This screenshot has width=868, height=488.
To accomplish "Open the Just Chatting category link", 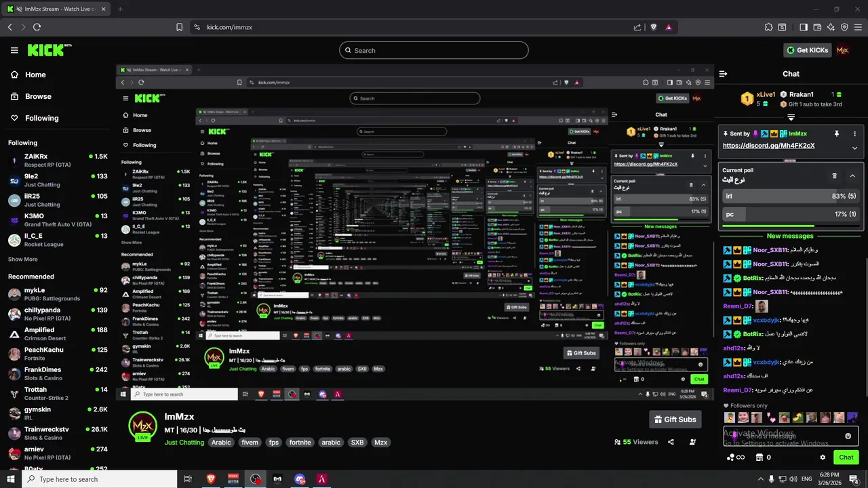I will (x=184, y=443).
